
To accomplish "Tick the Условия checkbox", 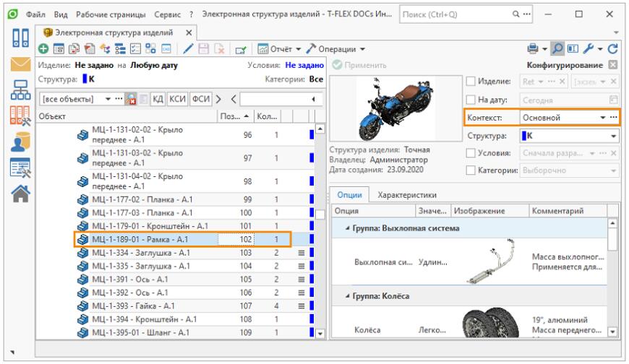I will tap(470, 154).
